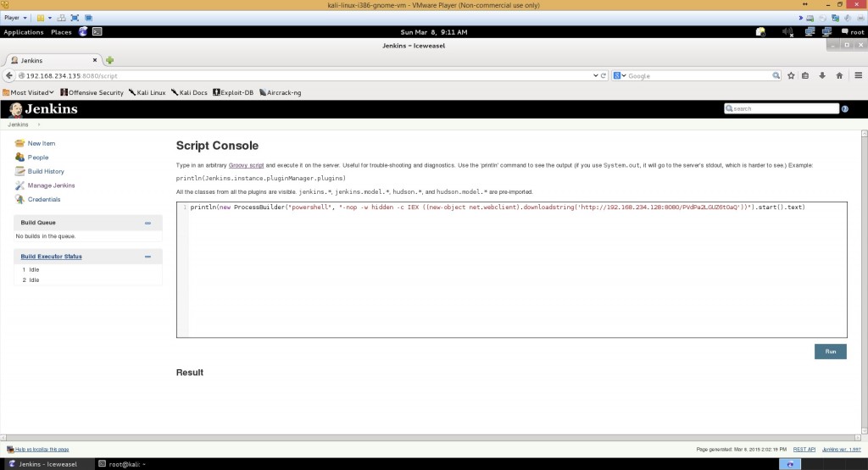Collapse the Build Executor Status pane
The height and width of the screenshot is (470, 868).
[147, 257]
